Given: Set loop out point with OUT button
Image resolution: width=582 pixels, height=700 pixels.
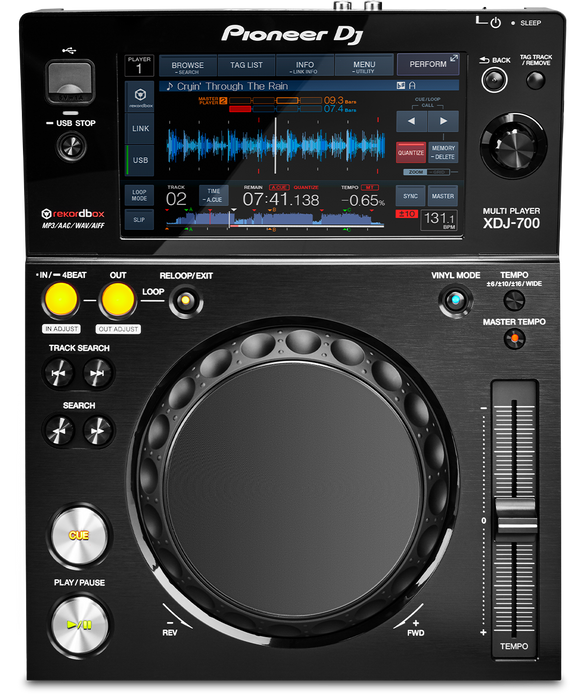Looking at the screenshot, I should (117, 300).
